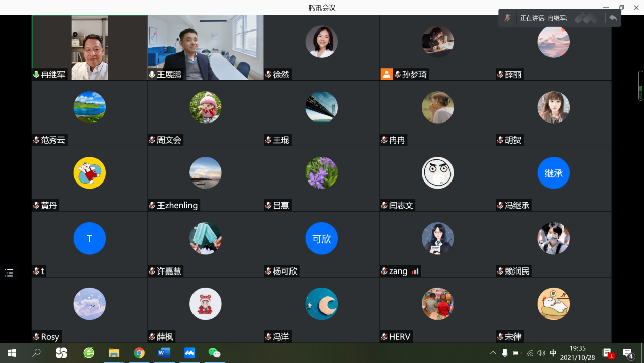The height and width of the screenshot is (363, 644).
Task: Open taskbar search magnifier
Action: point(36,353)
